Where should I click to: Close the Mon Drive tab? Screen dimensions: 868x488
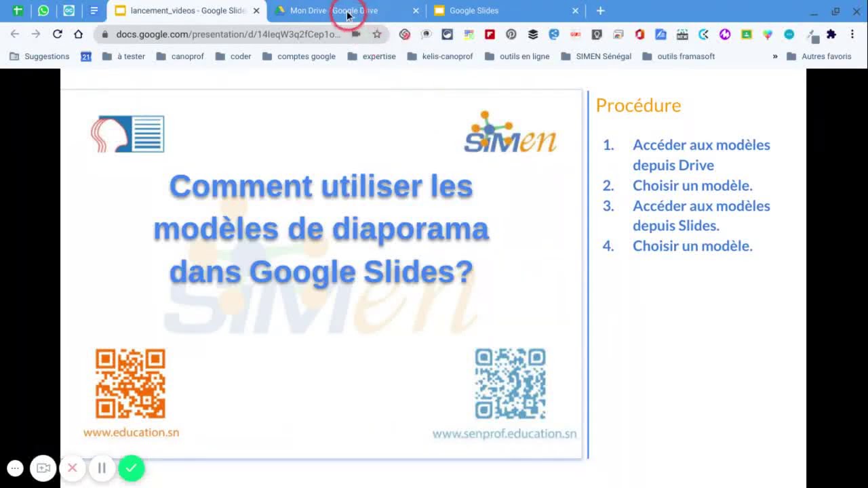pos(416,11)
